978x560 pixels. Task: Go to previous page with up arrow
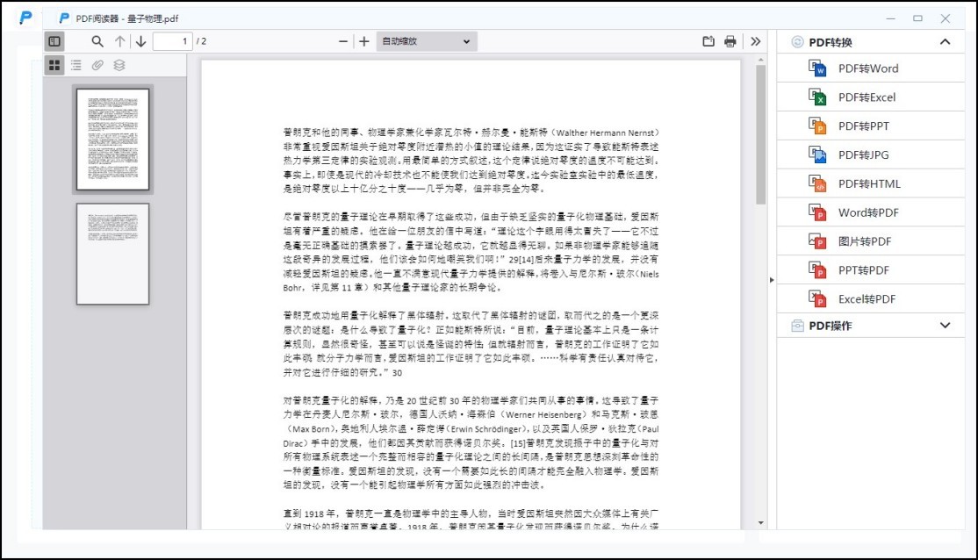tap(119, 40)
